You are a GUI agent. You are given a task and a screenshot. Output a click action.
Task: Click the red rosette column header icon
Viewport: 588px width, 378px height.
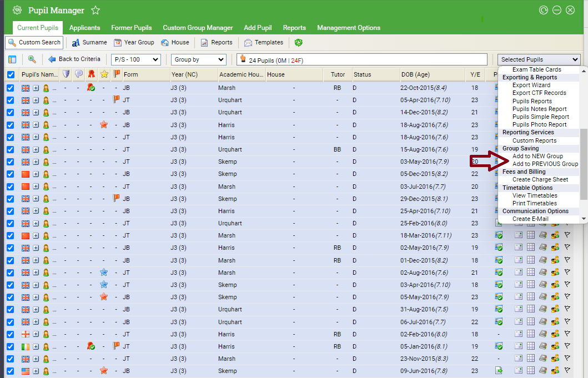(x=91, y=74)
